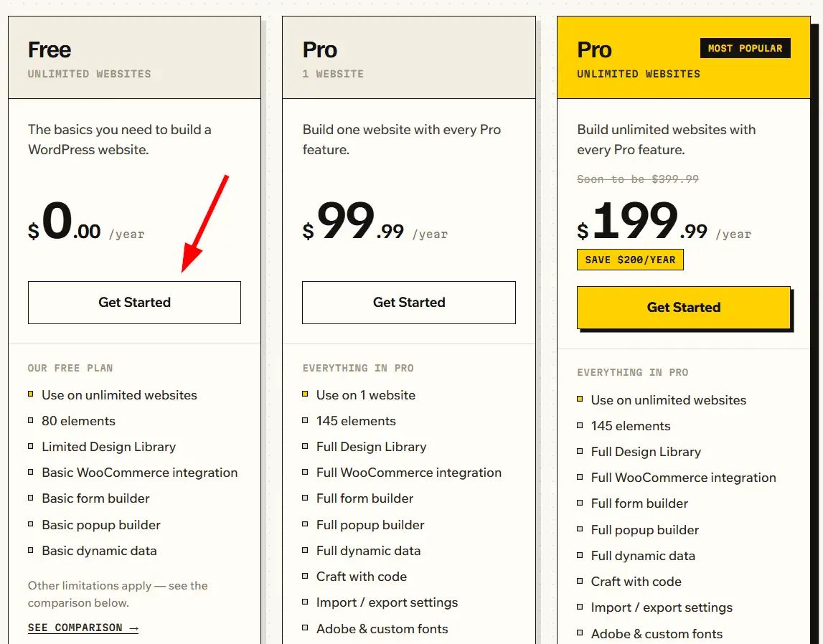Image resolution: width=823 pixels, height=644 pixels.
Task: Click the bullet beside Limited Design Library
Action: [x=30, y=446]
